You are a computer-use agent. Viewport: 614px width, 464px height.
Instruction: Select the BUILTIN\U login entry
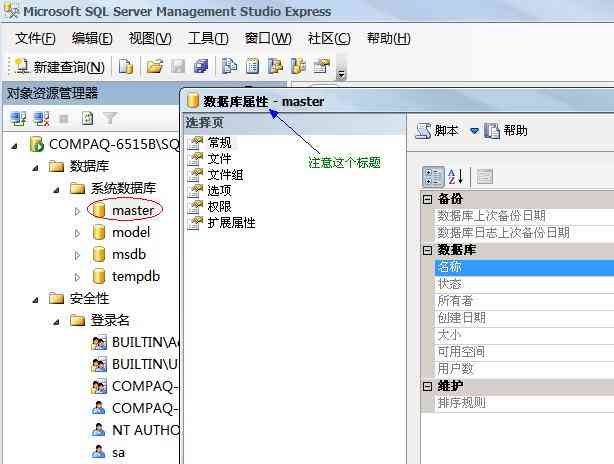coord(145,365)
